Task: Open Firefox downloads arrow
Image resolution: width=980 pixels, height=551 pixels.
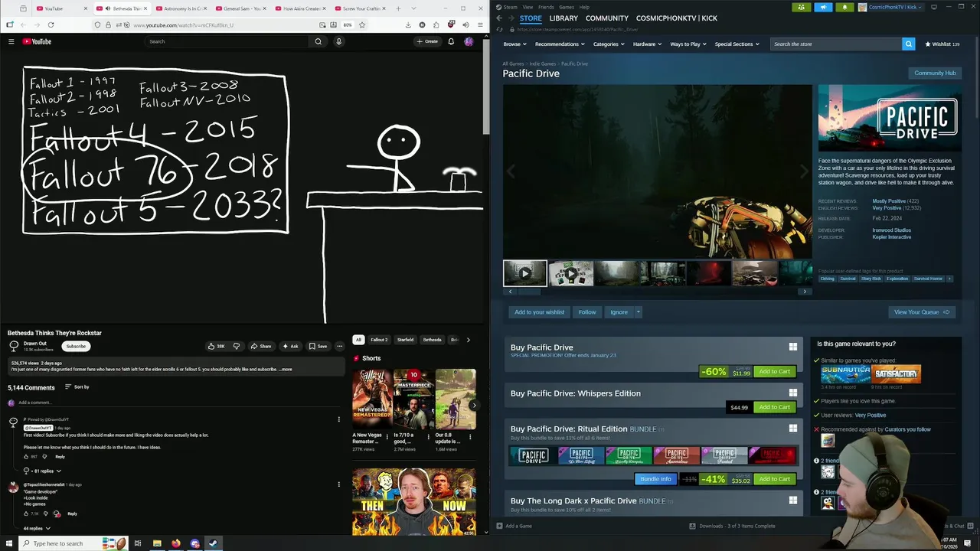Action: (x=407, y=24)
